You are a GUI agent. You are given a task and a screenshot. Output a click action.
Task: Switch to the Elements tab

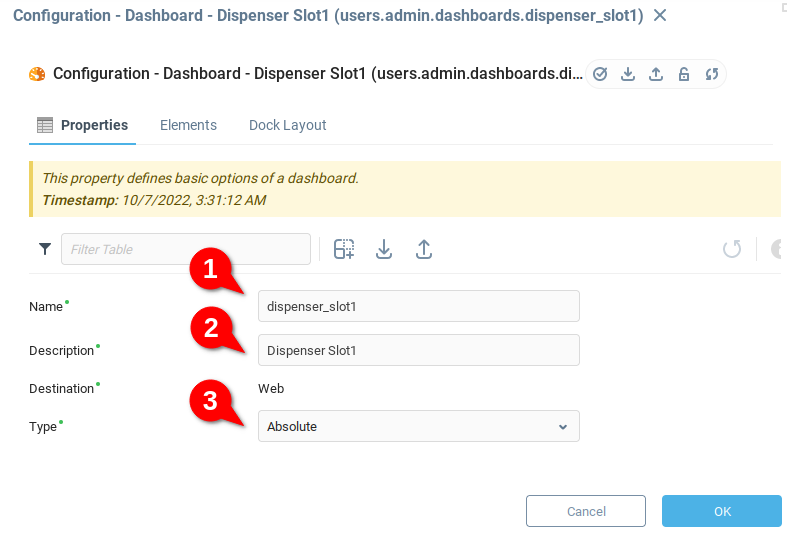coord(188,125)
